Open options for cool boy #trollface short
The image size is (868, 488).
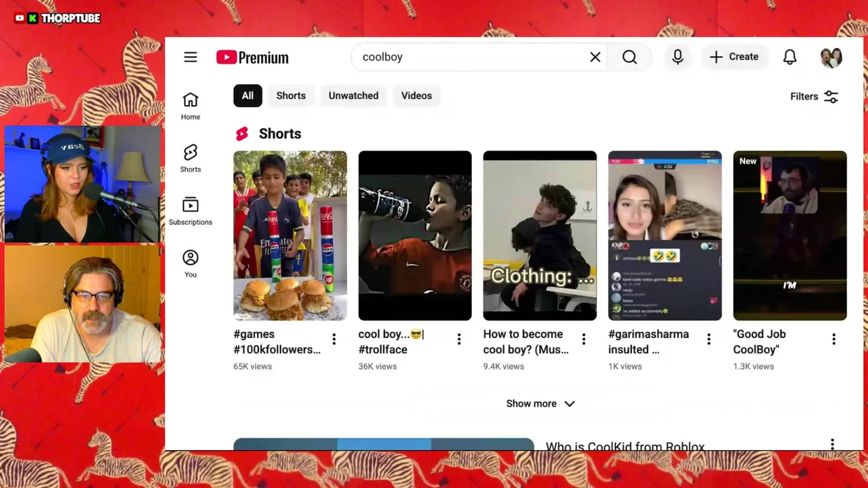[x=459, y=339]
